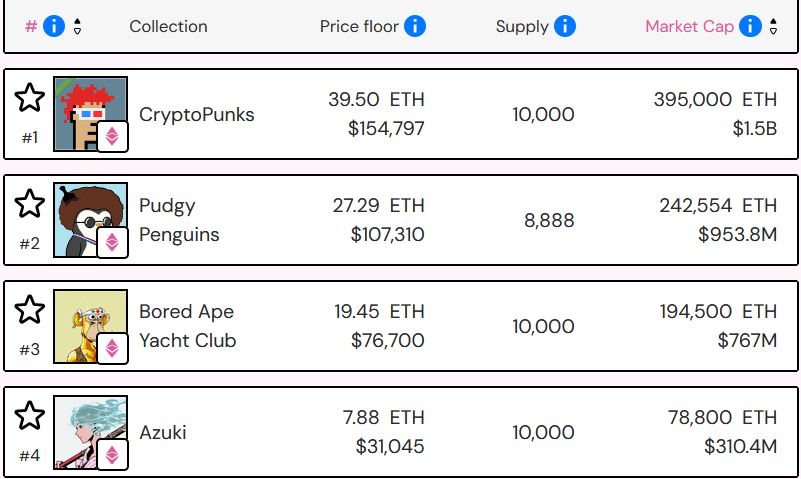Screen dimensions: 801x479
Task: Click the Ethereum badge on Pudgy Penguins
Action: (x=112, y=243)
